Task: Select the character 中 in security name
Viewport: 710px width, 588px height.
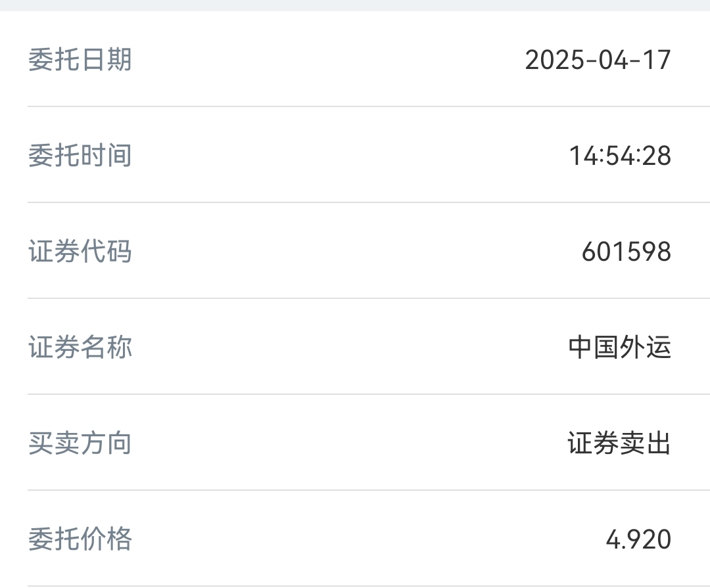Action: [581, 348]
